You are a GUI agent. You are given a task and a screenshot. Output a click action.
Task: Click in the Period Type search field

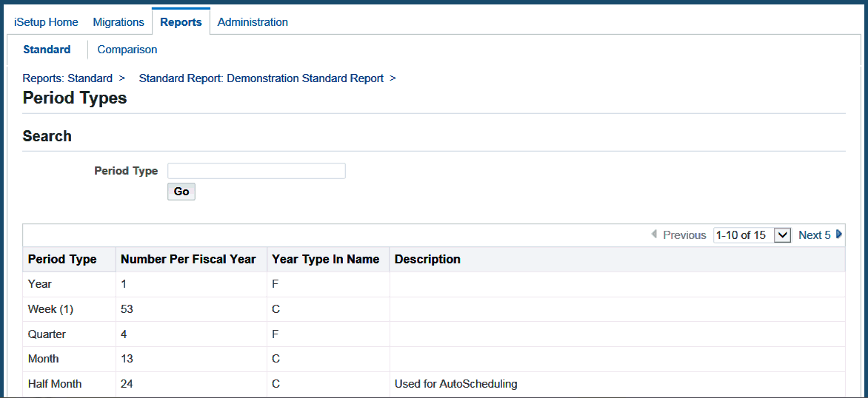[256, 171]
